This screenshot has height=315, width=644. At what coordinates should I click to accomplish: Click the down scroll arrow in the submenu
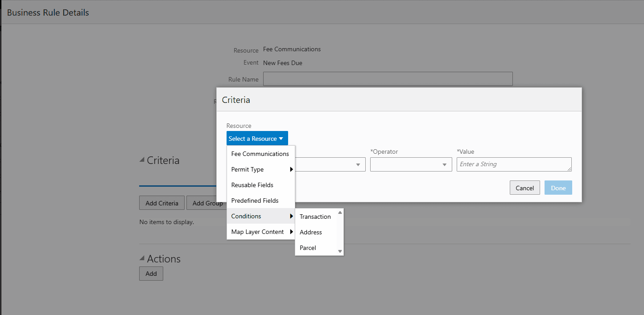pyautogui.click(x=340, y=252)
